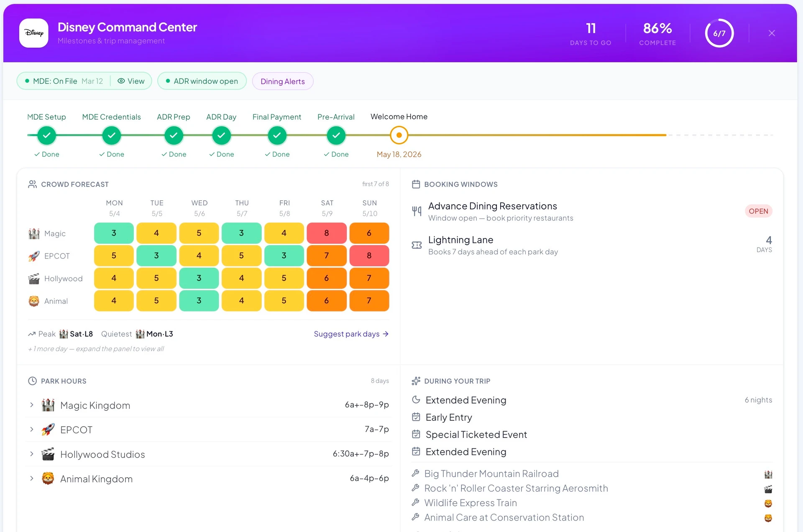Select Hollywood Wednesday 5/6 crowd level 3

[199, 278]
